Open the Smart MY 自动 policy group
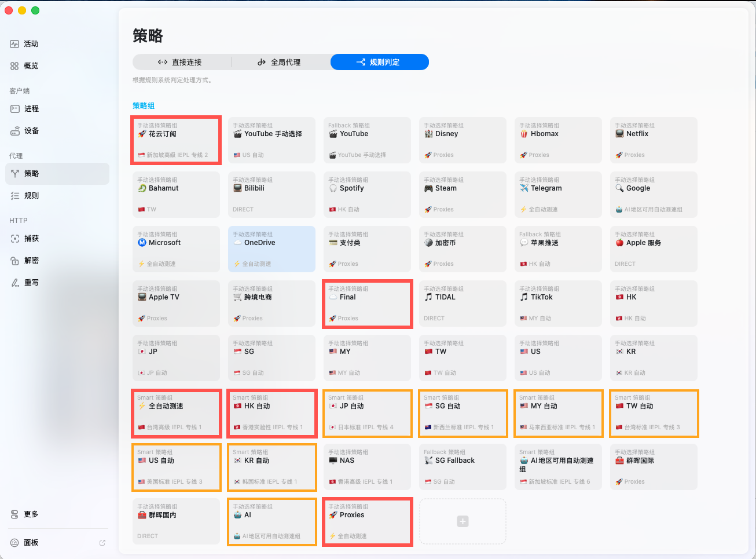Viewport: 756px width, 559px height. pyautogui.click(x=558, y=412)
